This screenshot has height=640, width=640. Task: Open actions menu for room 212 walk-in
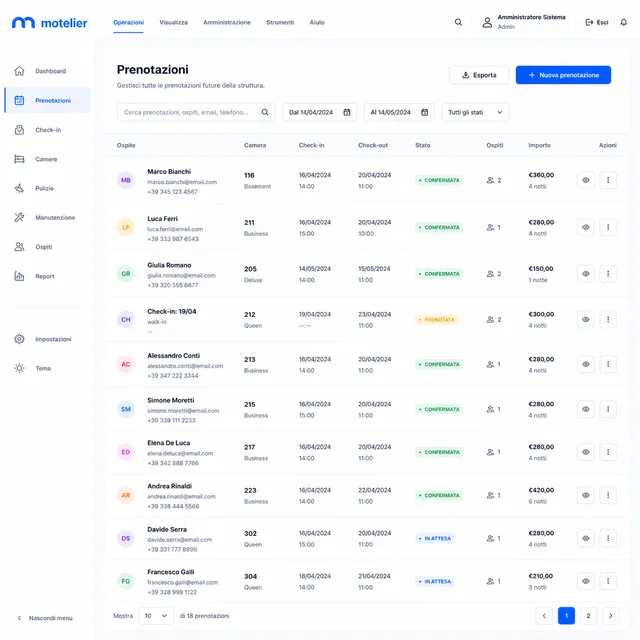pyautogui.click(x=608, y=319)
